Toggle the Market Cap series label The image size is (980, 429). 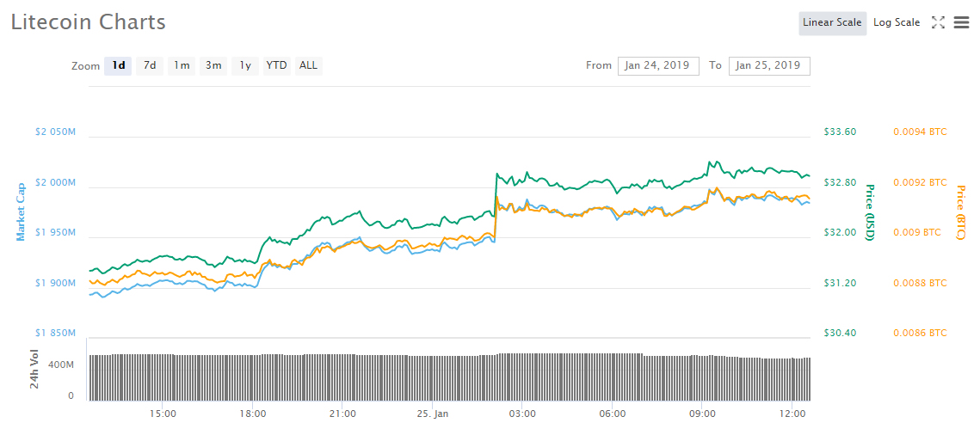point(21,211)
